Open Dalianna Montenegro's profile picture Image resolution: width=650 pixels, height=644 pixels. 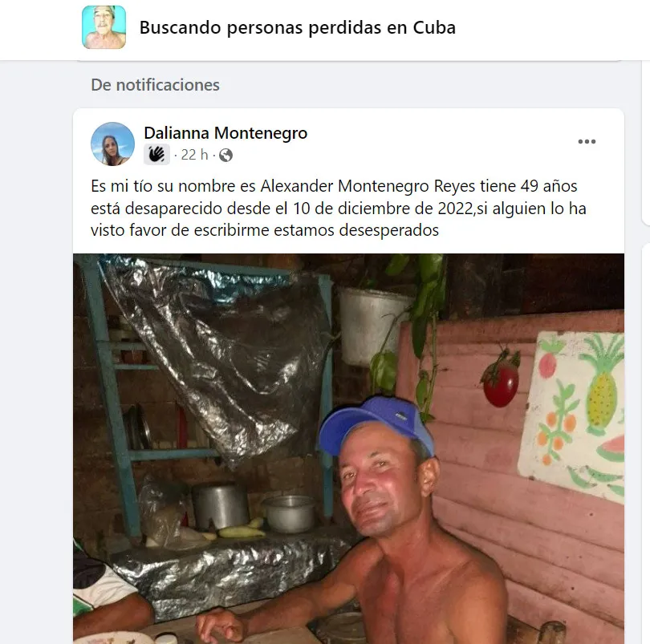(x=113, y=144)
